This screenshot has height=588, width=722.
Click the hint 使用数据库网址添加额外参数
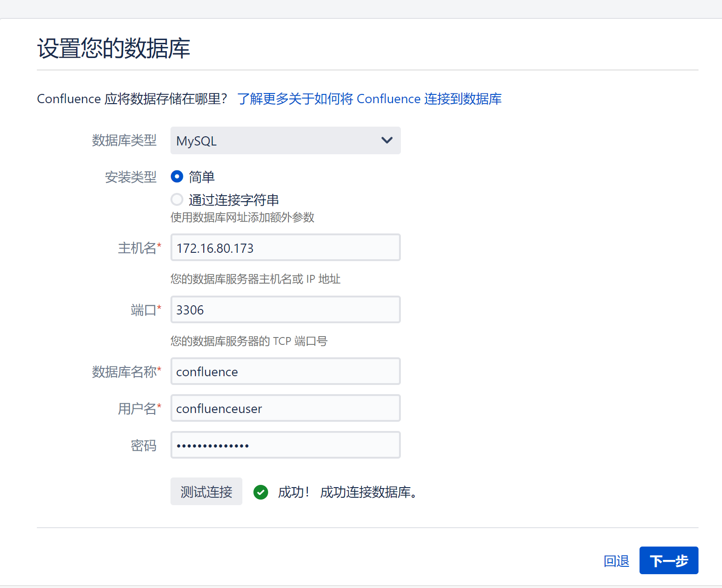point(242,217)
